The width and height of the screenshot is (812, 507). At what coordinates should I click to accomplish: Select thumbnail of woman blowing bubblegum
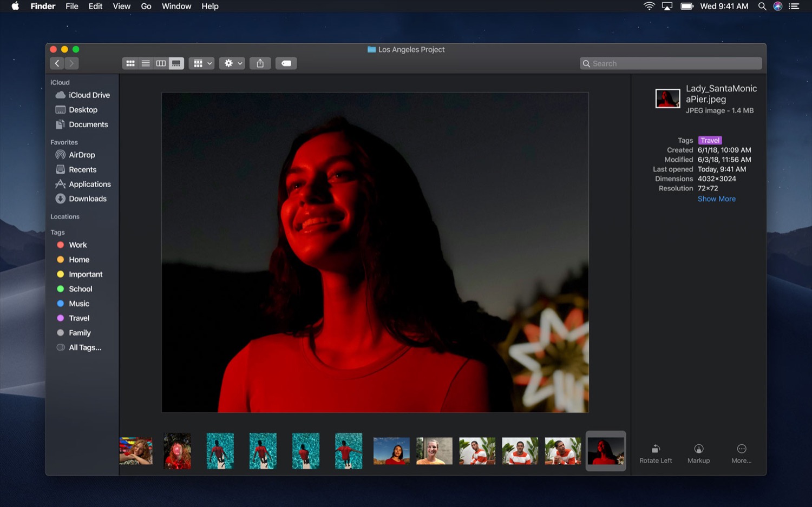(x=178, y=451)
